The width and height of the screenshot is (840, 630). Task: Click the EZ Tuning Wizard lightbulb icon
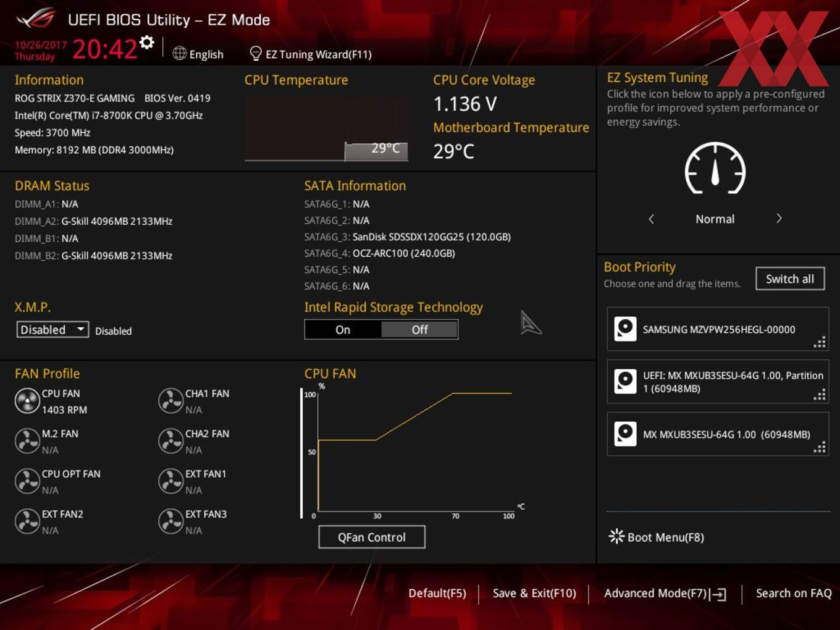(x=255, y=54)
